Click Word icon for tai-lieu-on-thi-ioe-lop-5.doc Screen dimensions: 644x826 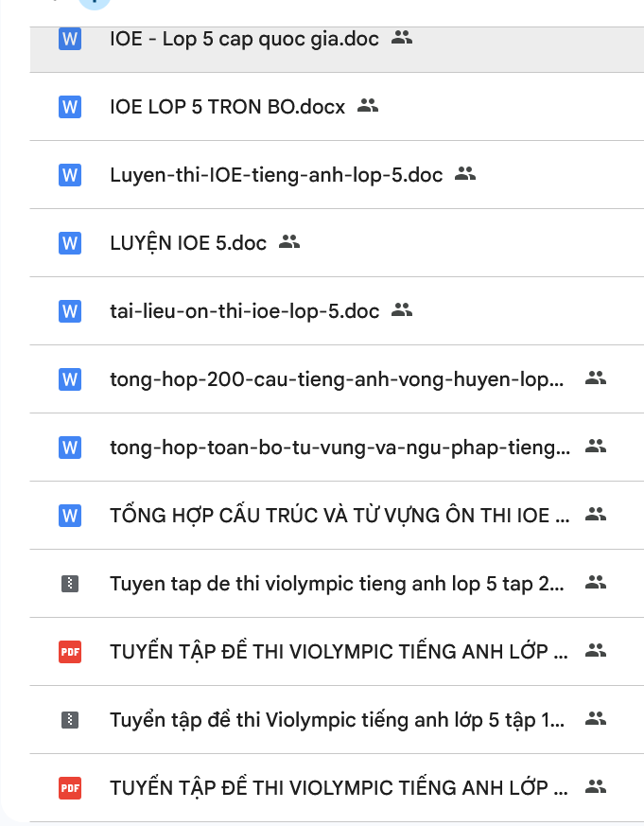click(x=69, y=311)
